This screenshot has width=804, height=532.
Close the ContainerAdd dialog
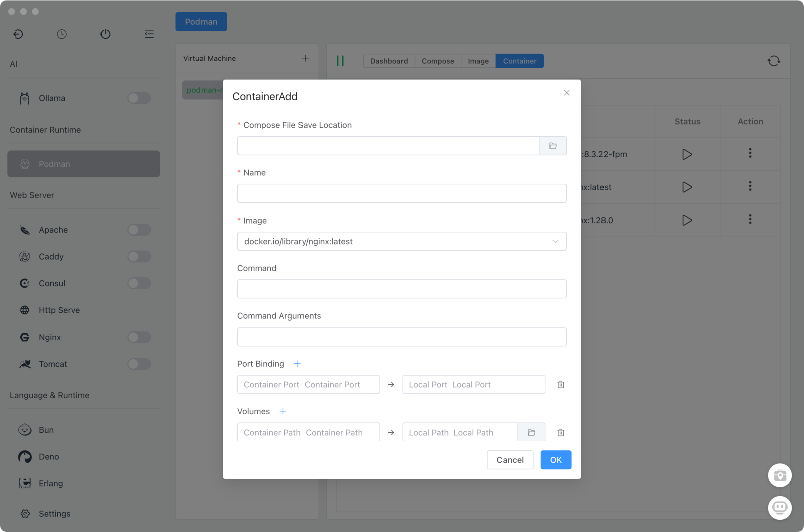coord(566,93)
